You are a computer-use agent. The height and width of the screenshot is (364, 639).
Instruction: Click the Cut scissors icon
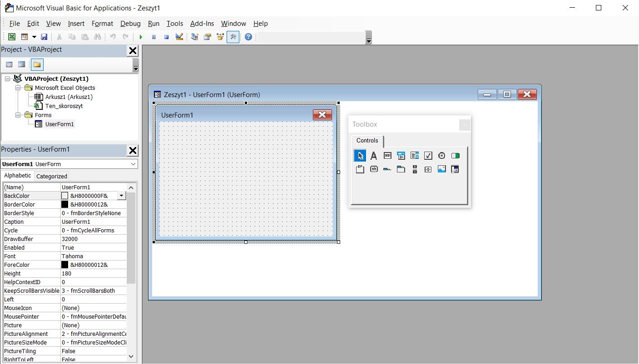[x=59, y=37]
